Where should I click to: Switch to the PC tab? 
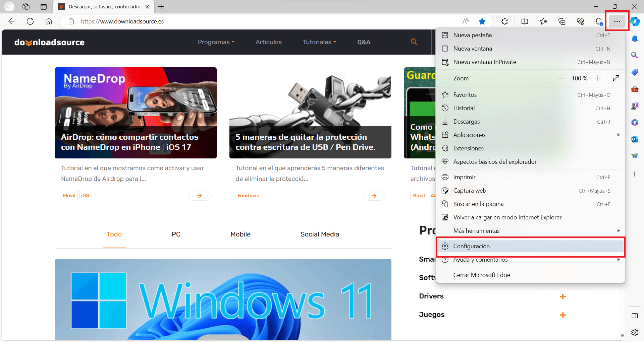coord(176,234)
